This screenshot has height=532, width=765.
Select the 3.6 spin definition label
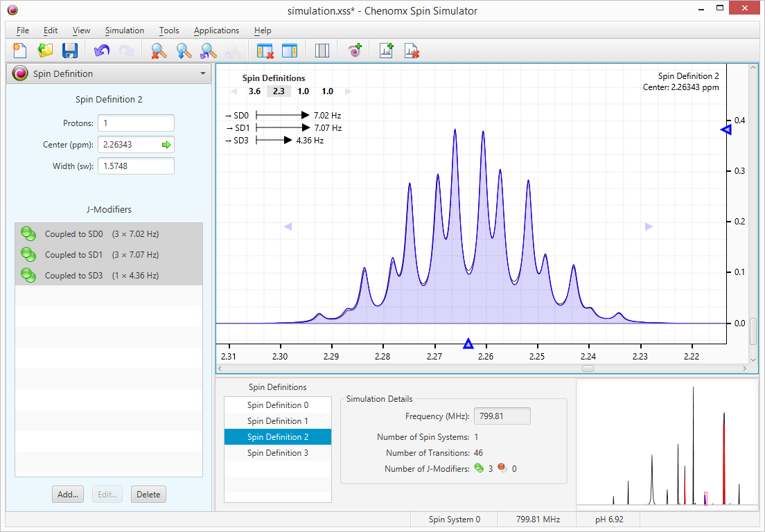254,91
